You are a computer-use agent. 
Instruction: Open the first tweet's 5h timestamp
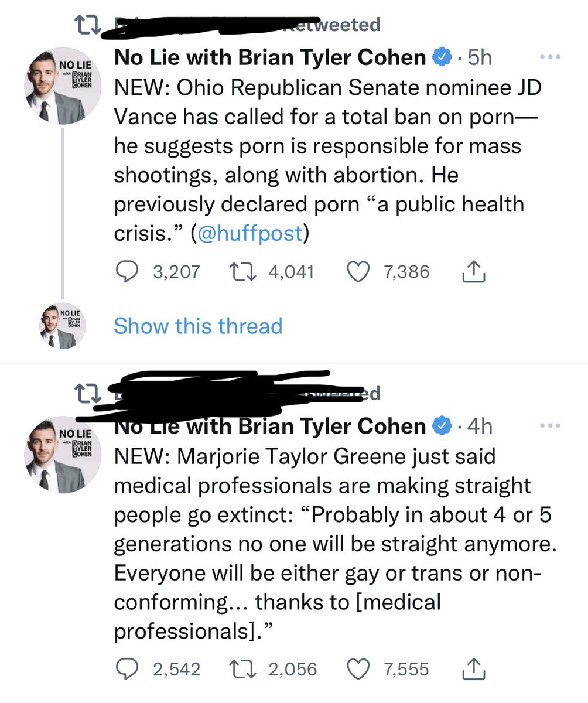pos(480,58)
